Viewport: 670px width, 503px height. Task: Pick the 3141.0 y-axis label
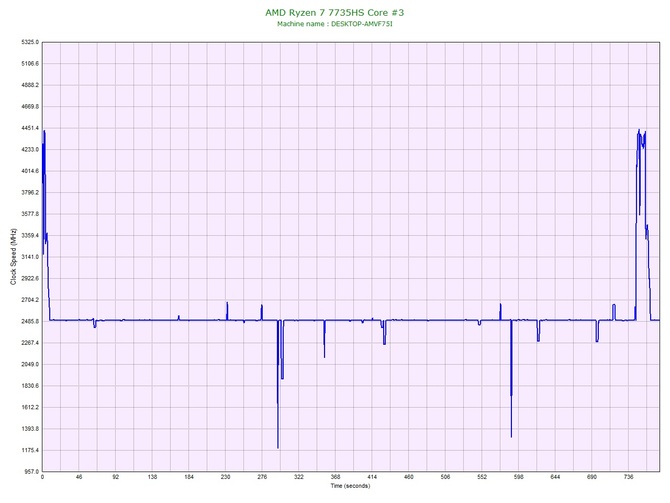(x=30, y=257)
